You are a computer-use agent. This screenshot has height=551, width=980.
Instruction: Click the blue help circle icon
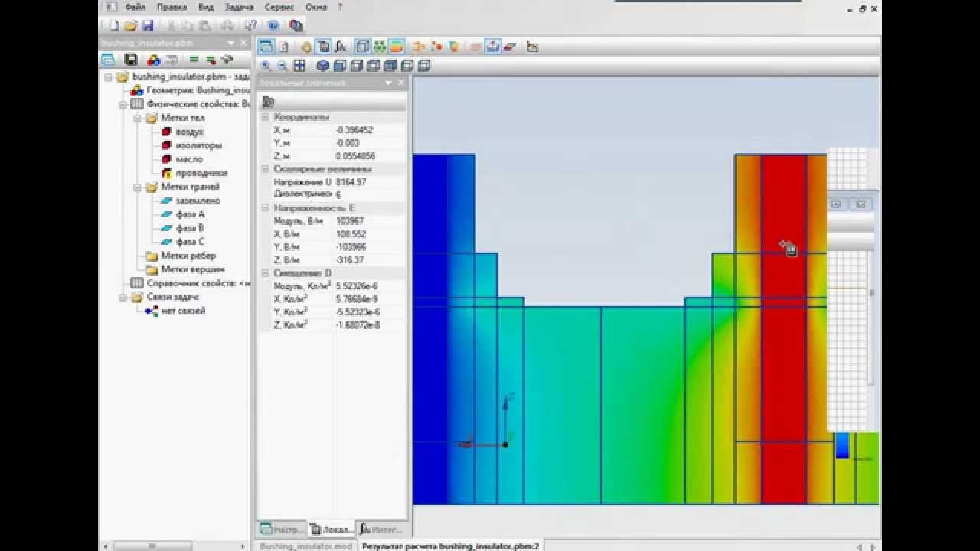(x=273, y=25)
